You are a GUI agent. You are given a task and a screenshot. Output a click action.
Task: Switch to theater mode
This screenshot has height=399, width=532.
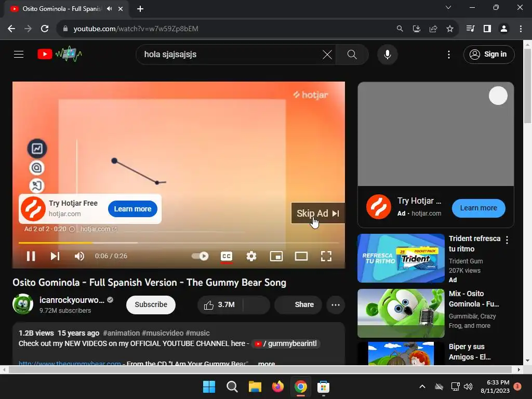coord(301,256)
